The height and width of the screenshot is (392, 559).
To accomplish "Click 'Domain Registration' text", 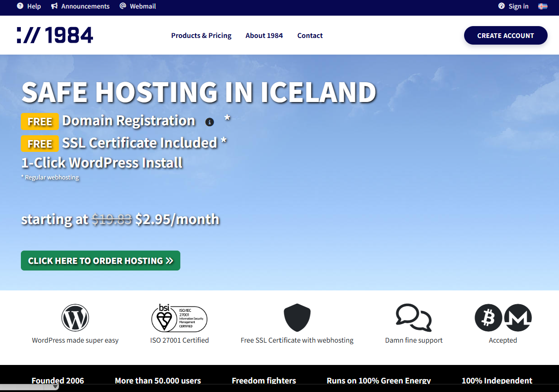I will 129,121.
